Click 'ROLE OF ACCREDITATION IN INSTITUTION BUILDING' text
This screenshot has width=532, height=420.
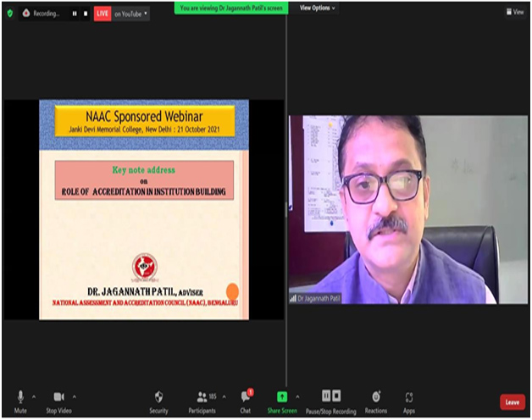[143, 192]
